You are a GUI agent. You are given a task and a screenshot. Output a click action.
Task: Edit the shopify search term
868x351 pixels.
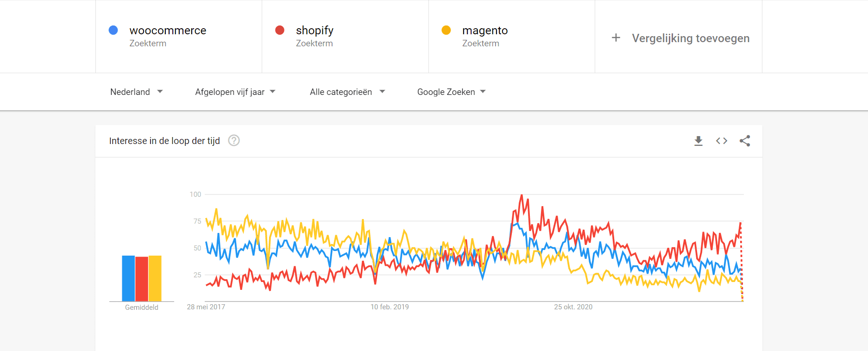coord(314,31)
